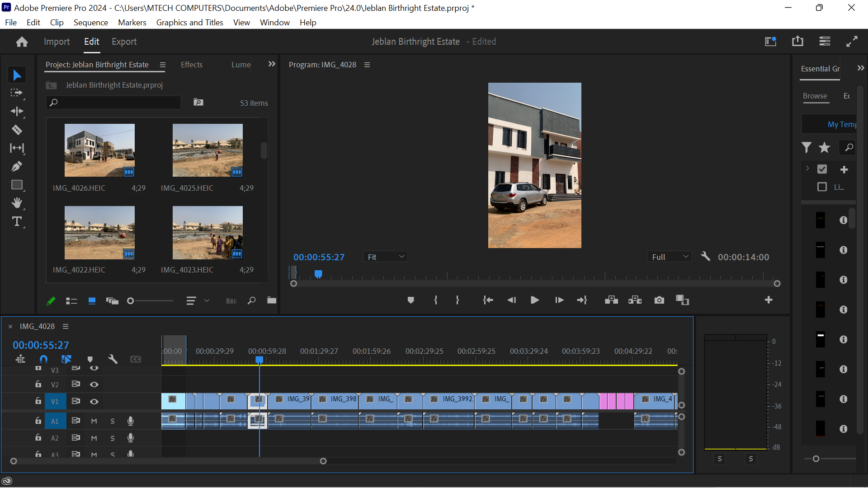Click the Extract button
The image size is (868, 488).
coord(635,300)
